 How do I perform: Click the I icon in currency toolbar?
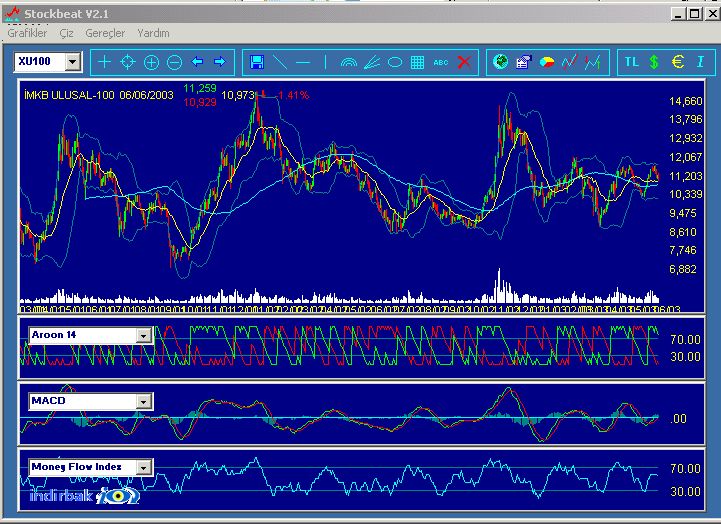(x=700, y=62)
